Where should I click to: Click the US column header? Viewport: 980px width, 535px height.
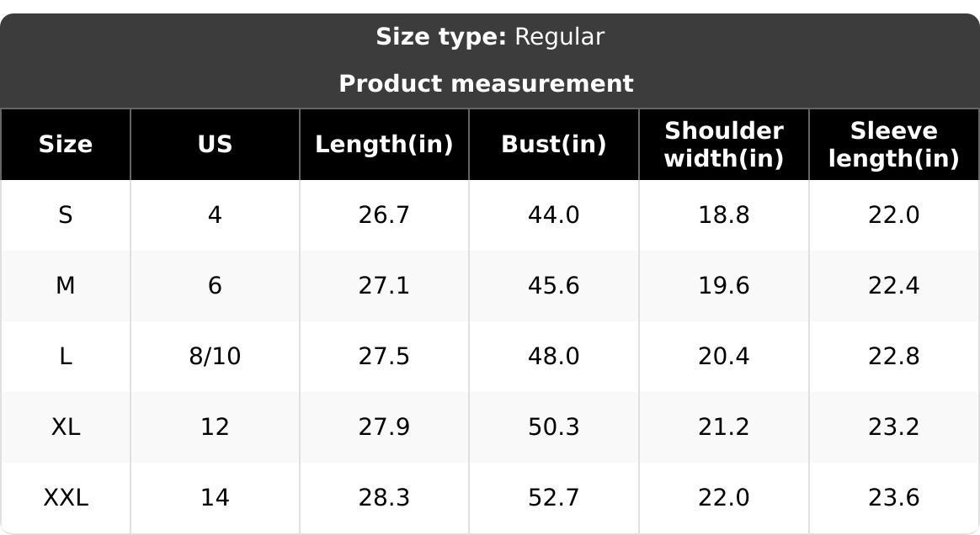click(215, 145)
